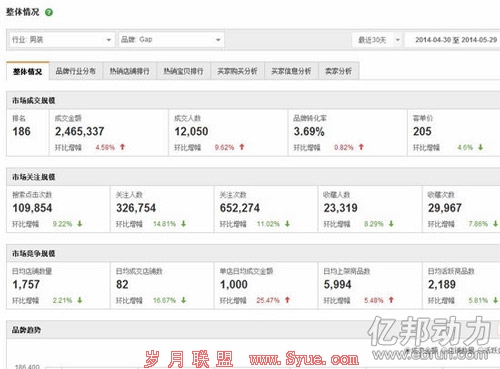Click the red up arrow under 单店日均成交金额
This screenshot has height=369, width=500.
287,300
